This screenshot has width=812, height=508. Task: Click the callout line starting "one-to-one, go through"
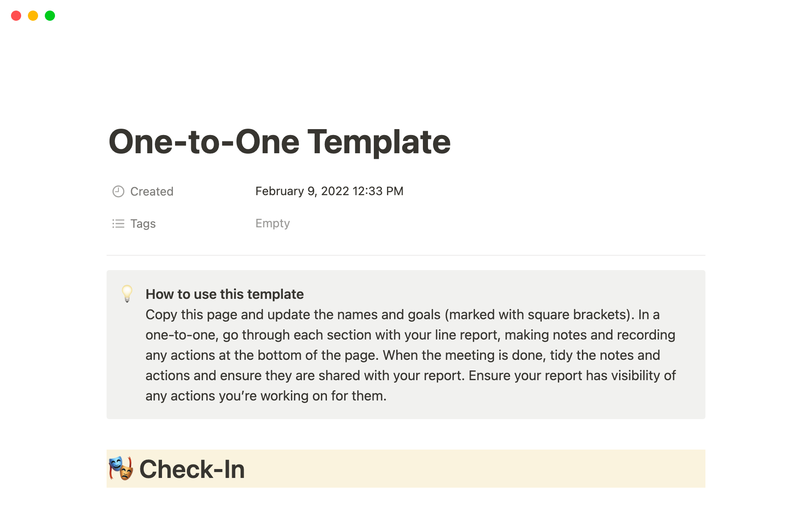point(410,335)
